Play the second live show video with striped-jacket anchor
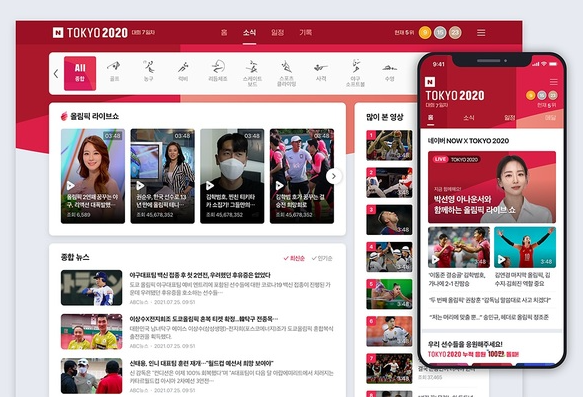Viewport: 583px width, 405px height. tap(162, 176)
